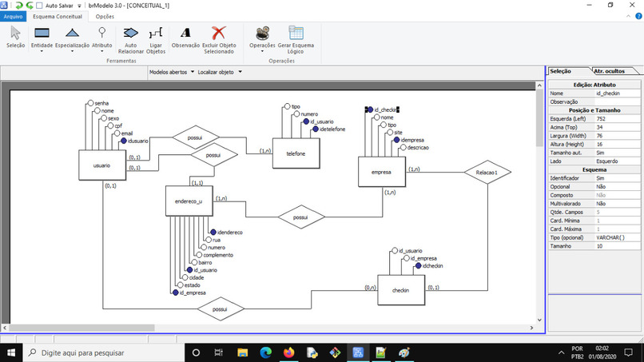The image size is (644, 362).
Task: Switch to the Opções ribbon tab
Action: tap(105, 17)
